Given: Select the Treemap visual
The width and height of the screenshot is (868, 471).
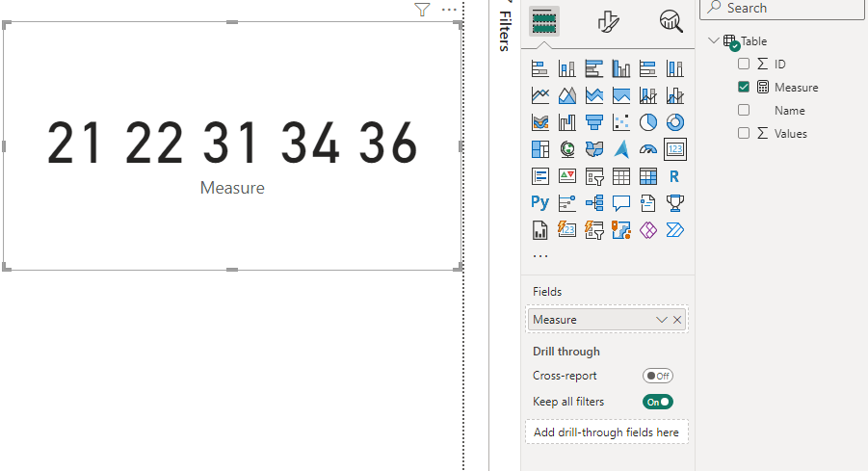Looking at the screenshot, I should [539, 149].
